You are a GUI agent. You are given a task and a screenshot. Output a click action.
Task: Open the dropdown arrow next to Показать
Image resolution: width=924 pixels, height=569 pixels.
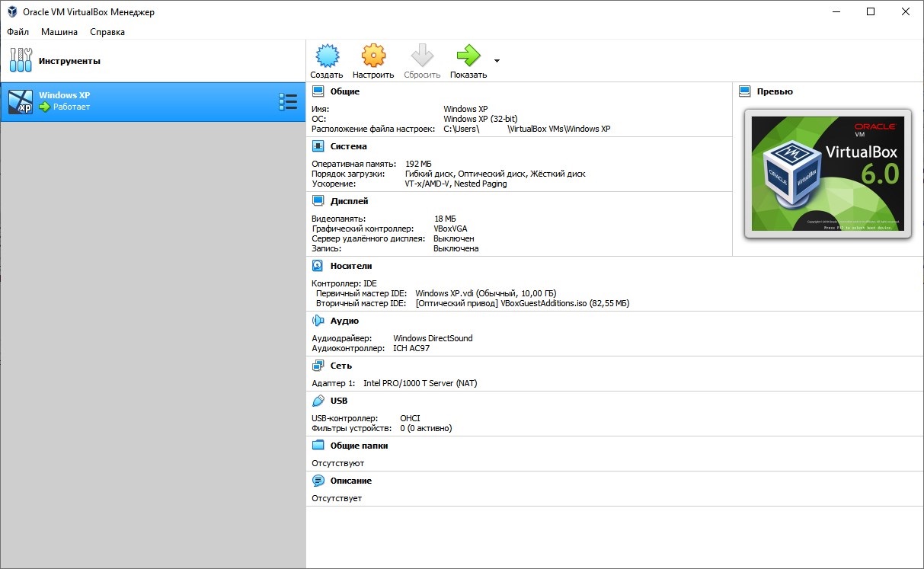(497, 60)
